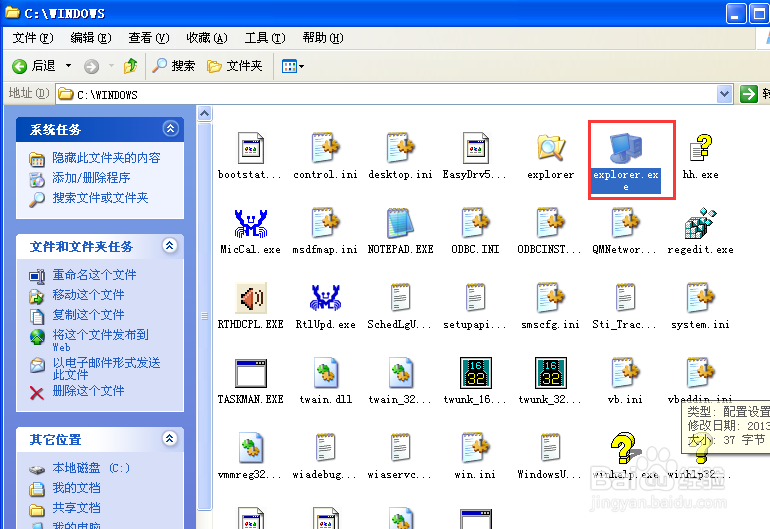Select the Sti_Trac file icon

tap(626, 298)
